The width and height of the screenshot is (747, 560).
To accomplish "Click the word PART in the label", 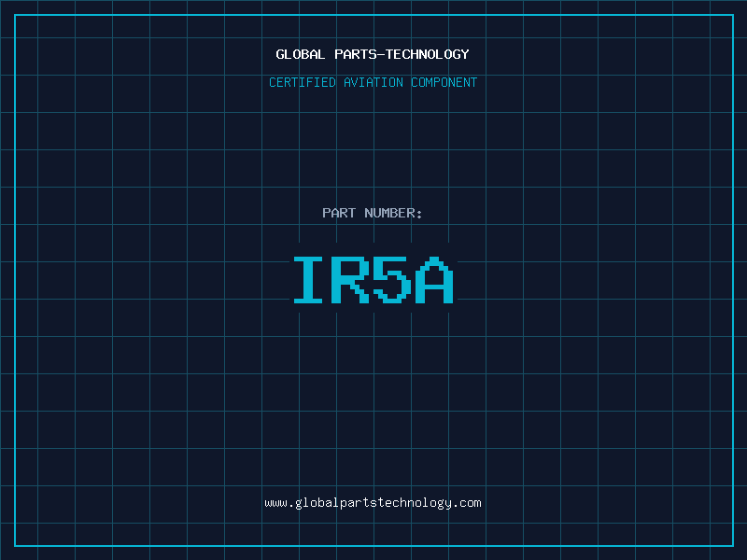I will [339, 213].
